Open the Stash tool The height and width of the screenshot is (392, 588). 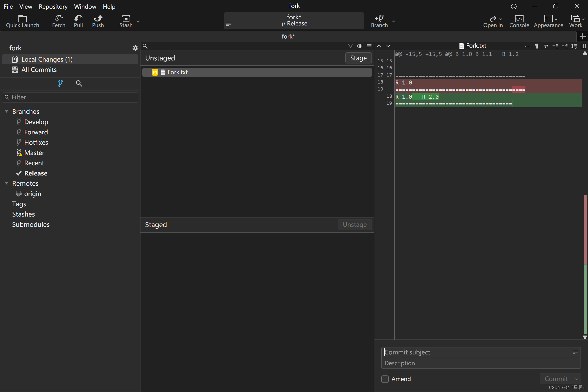pos(126,18)
